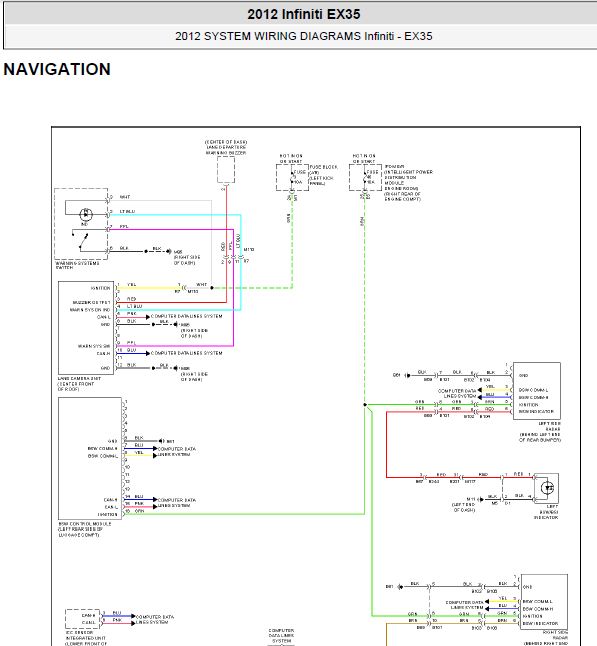Click the "BSW INDICATOR" pin on left side radar

[x=536, y=412]
